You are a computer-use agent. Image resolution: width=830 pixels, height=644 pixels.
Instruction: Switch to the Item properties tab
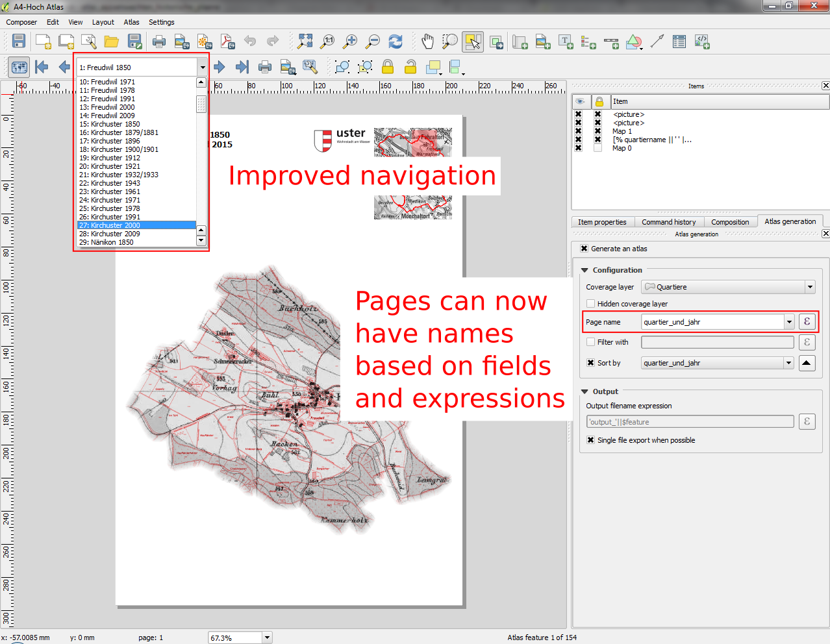pos(602,222)
